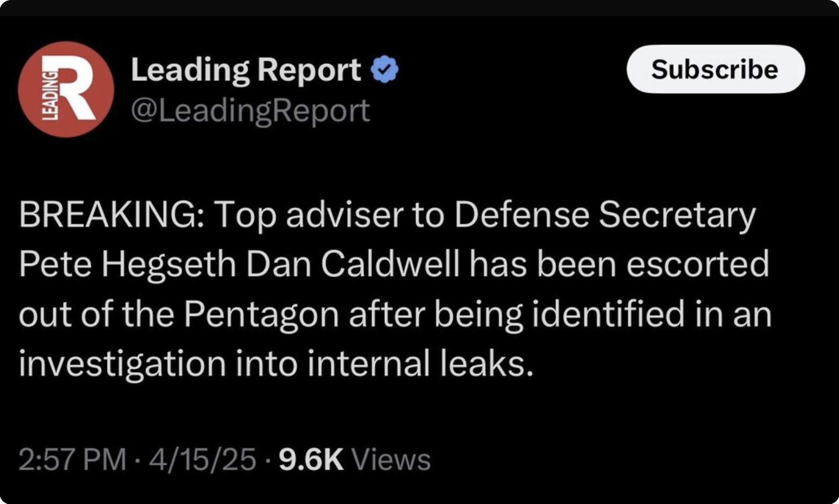Click the phrase Defense Secretary
Screen dimensions: 839x504
tap(605, 214)
